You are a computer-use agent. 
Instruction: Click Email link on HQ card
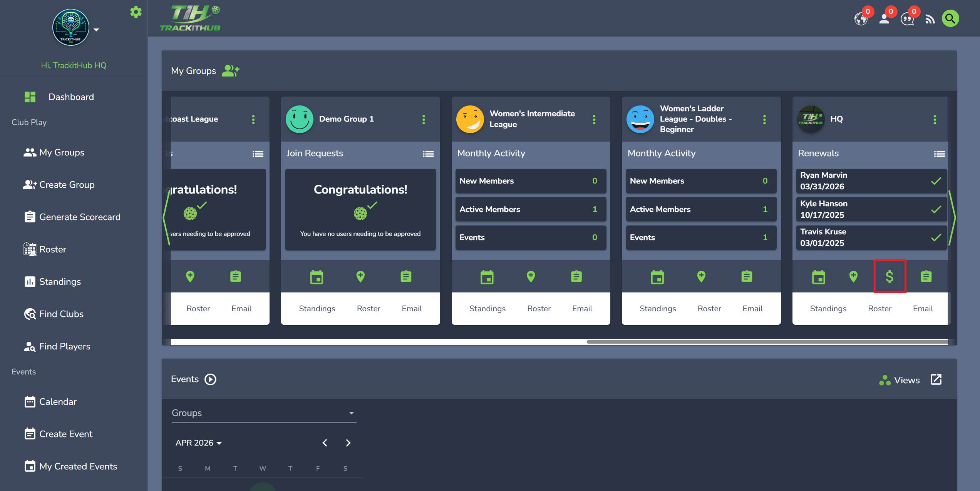tap(923, 309)
